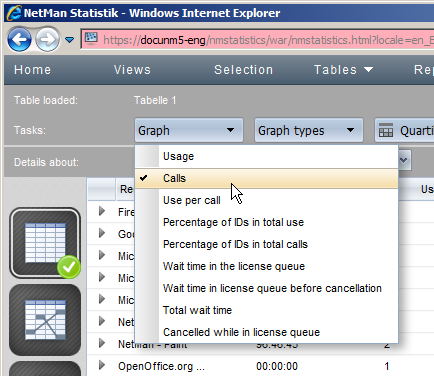Click the 00:00:00 usage value
This screenshot has width=434, height=376.
277,366
